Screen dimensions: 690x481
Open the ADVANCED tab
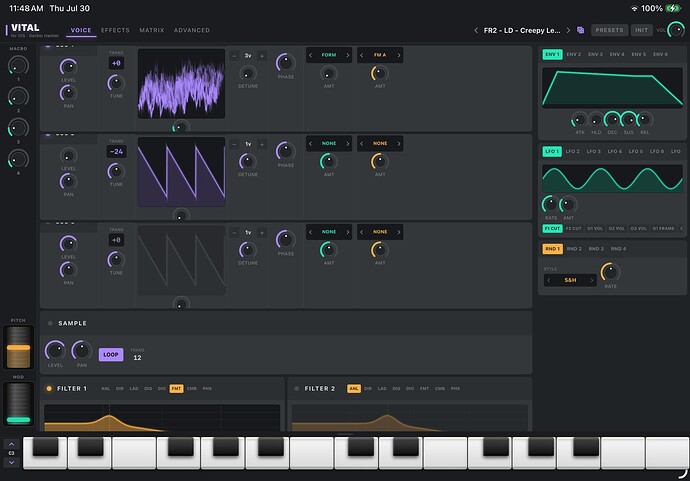click(x=192, y=30)
